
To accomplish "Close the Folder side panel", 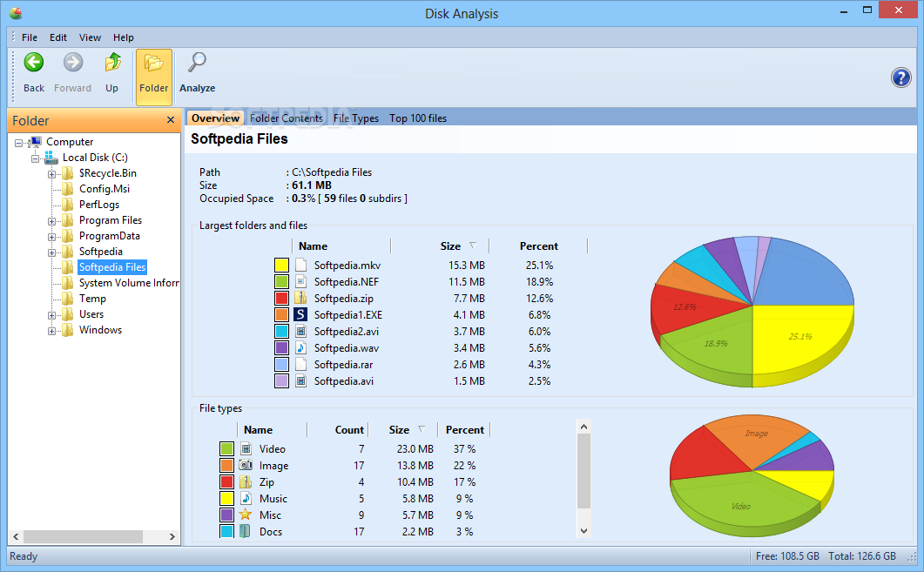I will click(171, 120).
